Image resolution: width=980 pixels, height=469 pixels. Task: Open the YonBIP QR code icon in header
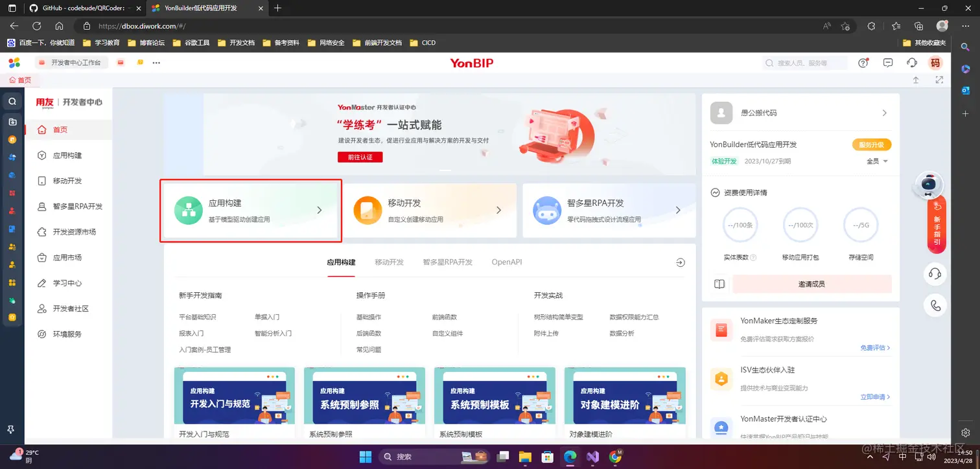coord(936,63)
